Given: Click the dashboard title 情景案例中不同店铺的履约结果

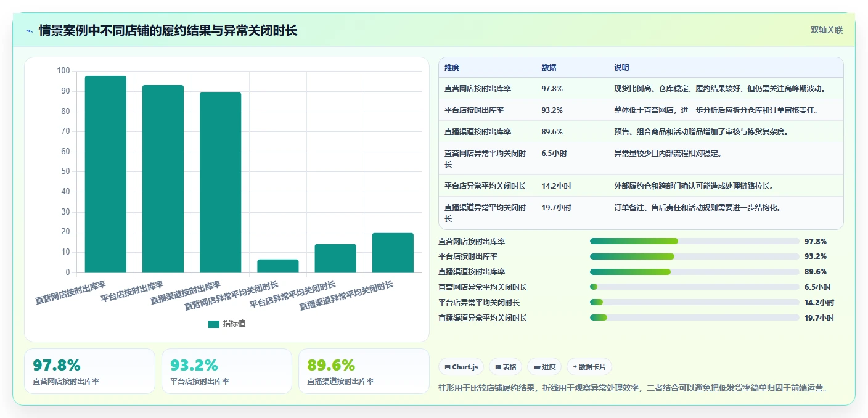Looking at the screenshot, I should (x=168, y=30).
